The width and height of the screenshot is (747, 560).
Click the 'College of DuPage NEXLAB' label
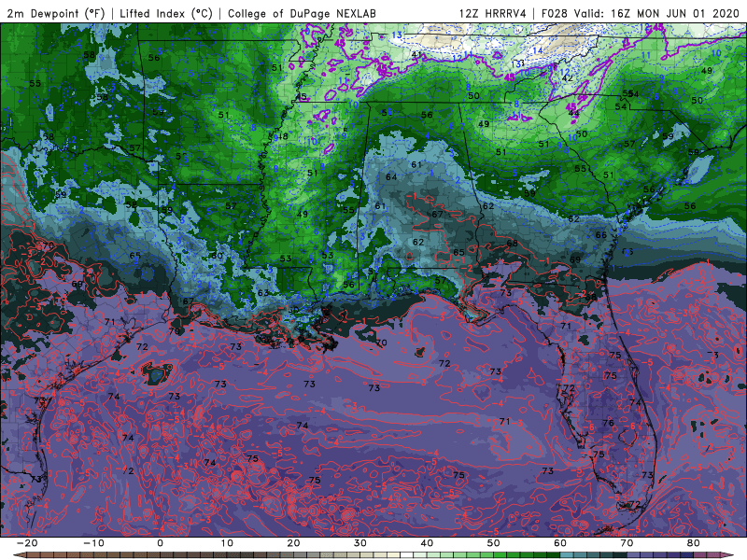(x=302, y=13)
